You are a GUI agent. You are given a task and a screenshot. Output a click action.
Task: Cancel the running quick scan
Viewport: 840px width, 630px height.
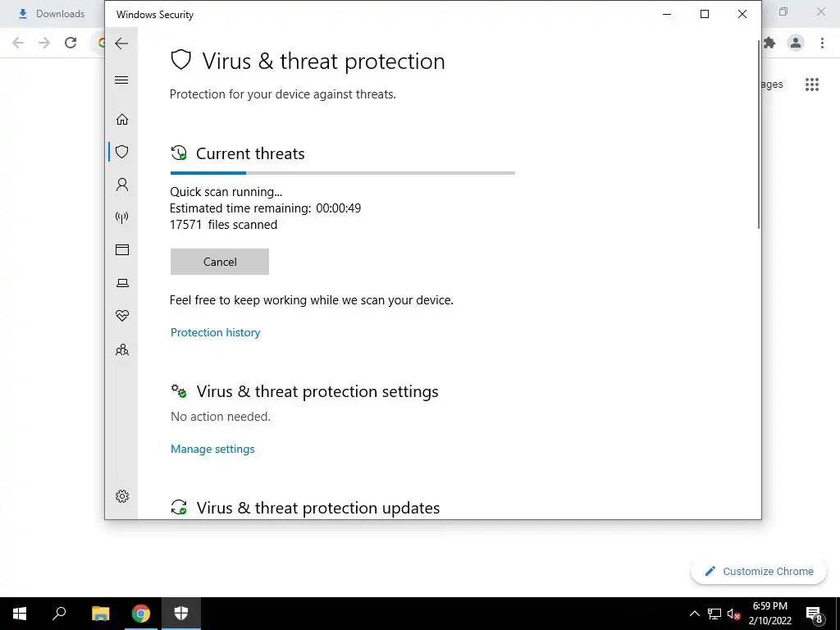(220, 262)
